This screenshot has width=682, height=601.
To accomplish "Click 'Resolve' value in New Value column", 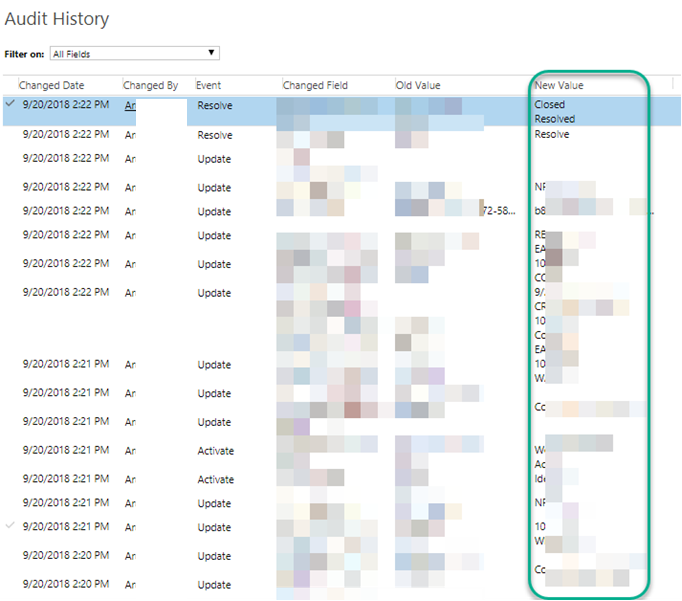I will click(x=552, y=134).
